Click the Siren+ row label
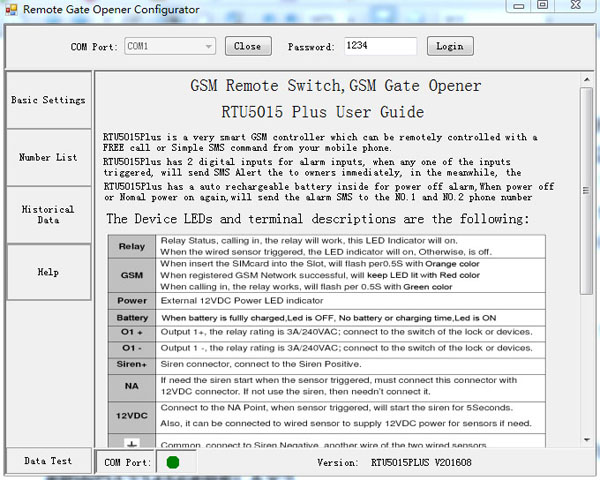The image size is (600, 480). 132,364
